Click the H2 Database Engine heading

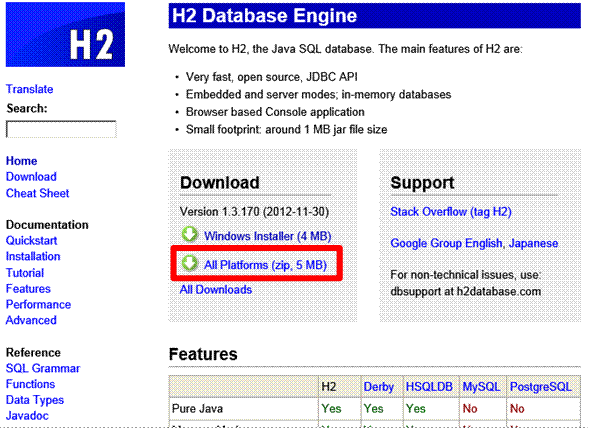click(x=264, y=16)
